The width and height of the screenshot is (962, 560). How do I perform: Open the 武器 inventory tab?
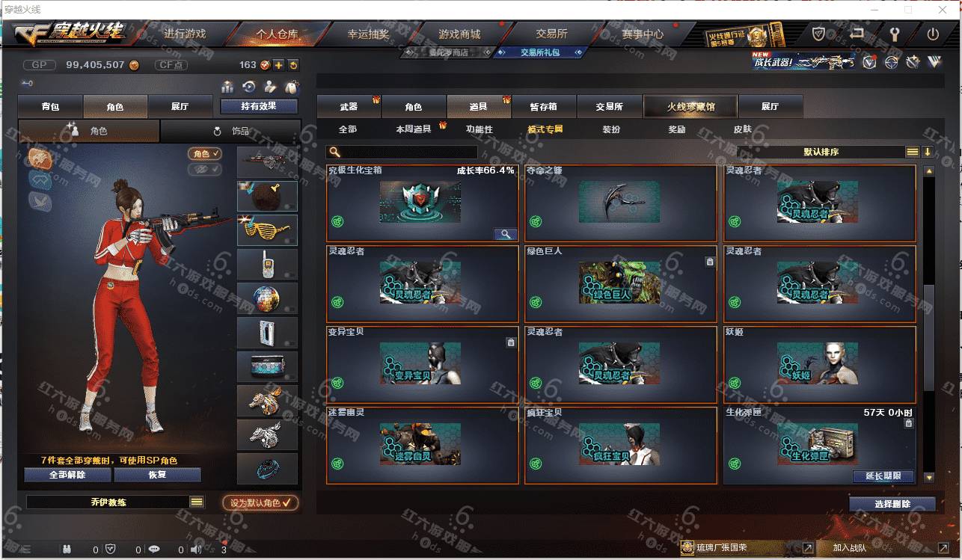[349, 106]
